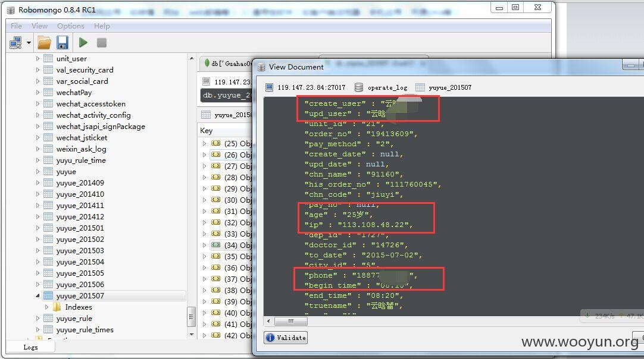Expand the unit_user collection

[37, 59]
